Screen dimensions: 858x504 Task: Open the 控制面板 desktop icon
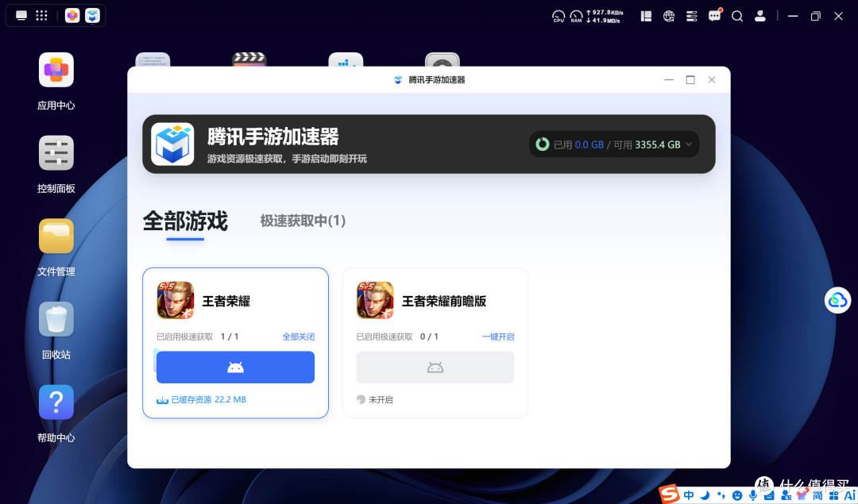pyautogui.click(x=56, y=153)
